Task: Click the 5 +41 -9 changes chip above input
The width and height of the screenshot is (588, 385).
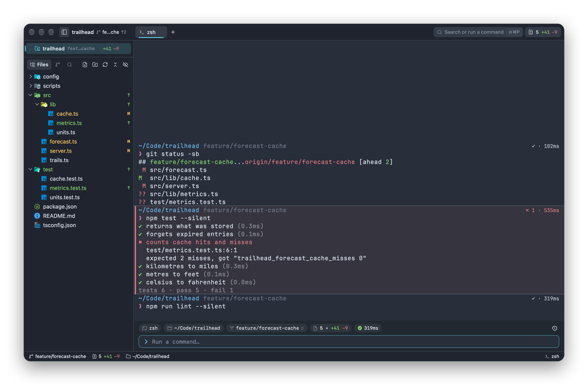Action: pyautogui.click(x=331, y=328)
